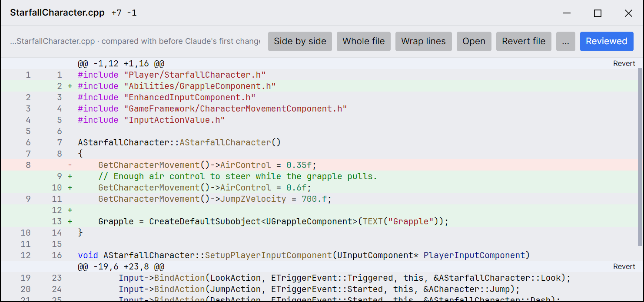This screenshot has width=644, height=302.
Task: Click the Player/StarfallCharacter.h include line
Action: click(x=319, y=75)
